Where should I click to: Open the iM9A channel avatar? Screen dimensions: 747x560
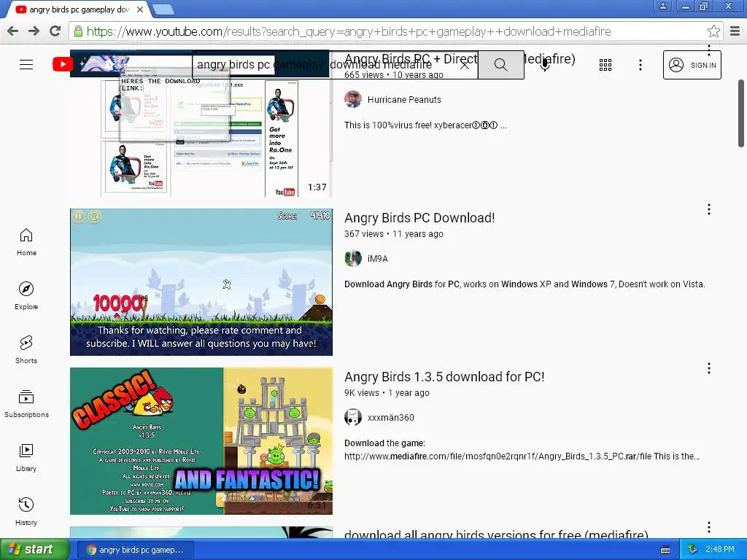click(352, 259)
